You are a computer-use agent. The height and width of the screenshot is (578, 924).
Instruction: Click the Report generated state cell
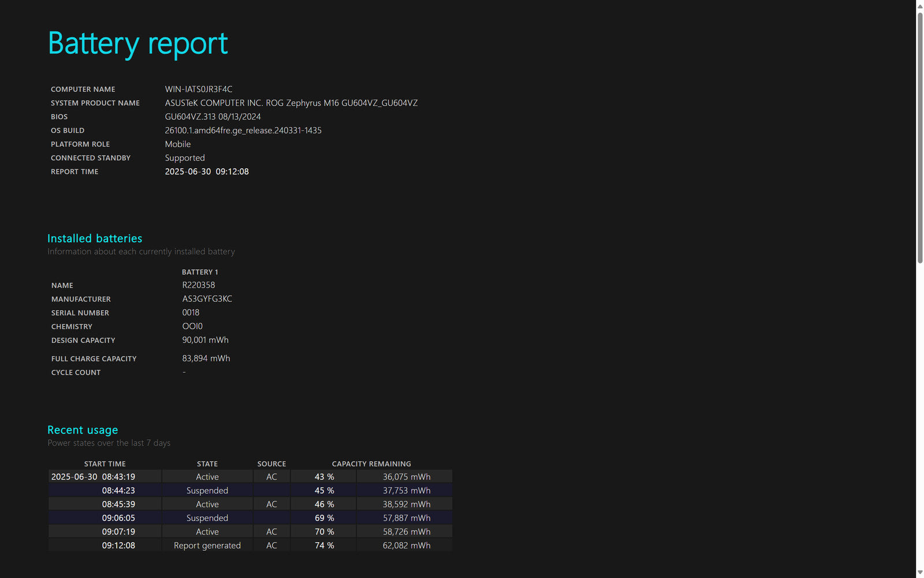(207, 546)
